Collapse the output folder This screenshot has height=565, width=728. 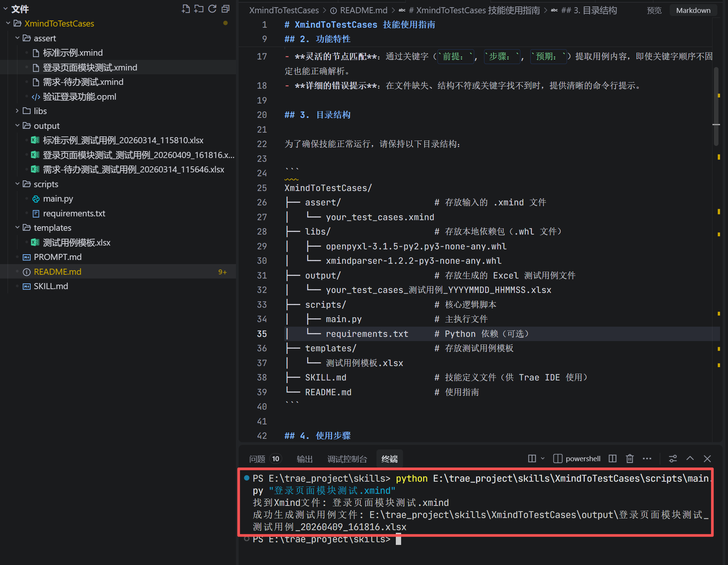17,126
